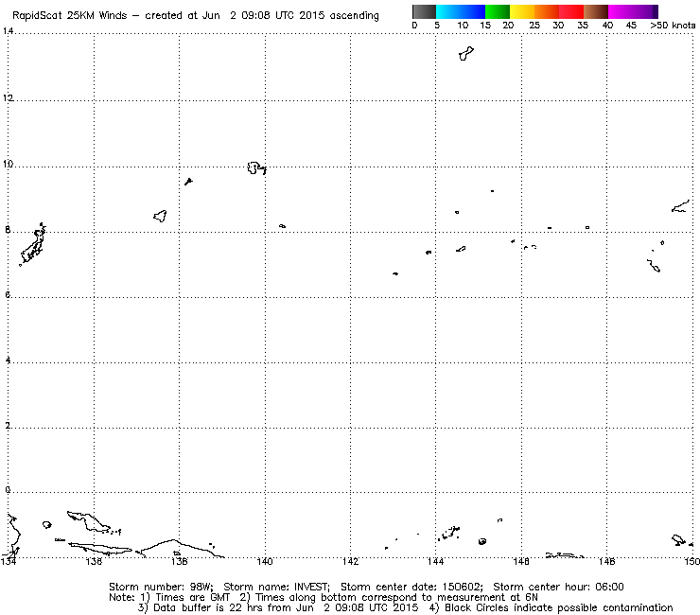Click the Palau island chain outline near 134E
The height and width of the screenshot is (615, 700).
pos(32,245)
